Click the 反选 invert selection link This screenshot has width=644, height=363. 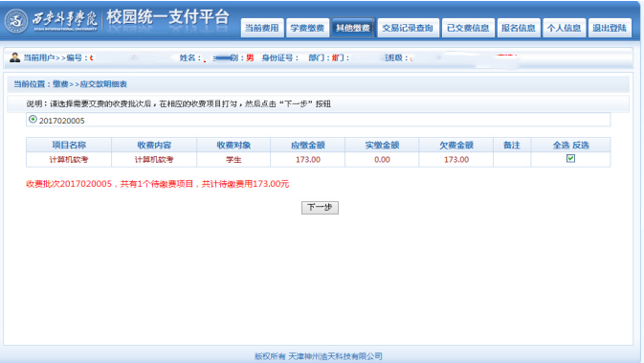(x=581, y=146)
